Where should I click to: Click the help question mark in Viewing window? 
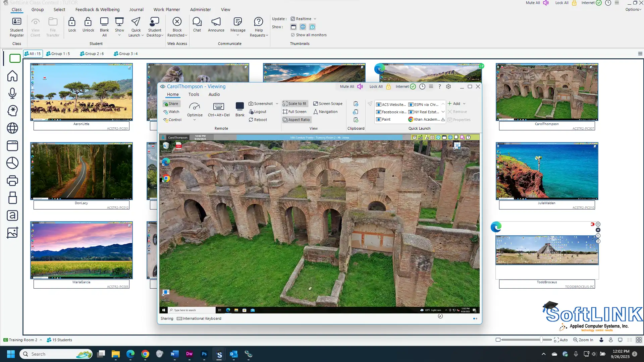(440, 86)
